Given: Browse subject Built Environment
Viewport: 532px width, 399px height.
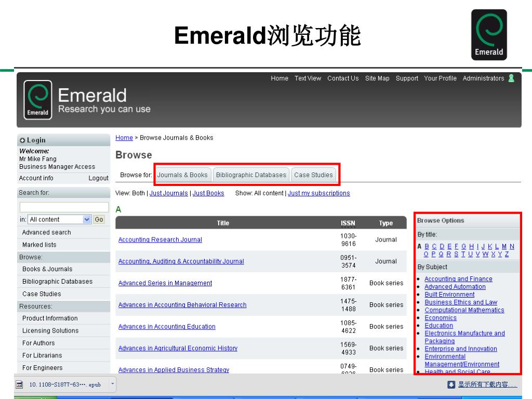Looking at the screenshot, I should tap(449, 295).
